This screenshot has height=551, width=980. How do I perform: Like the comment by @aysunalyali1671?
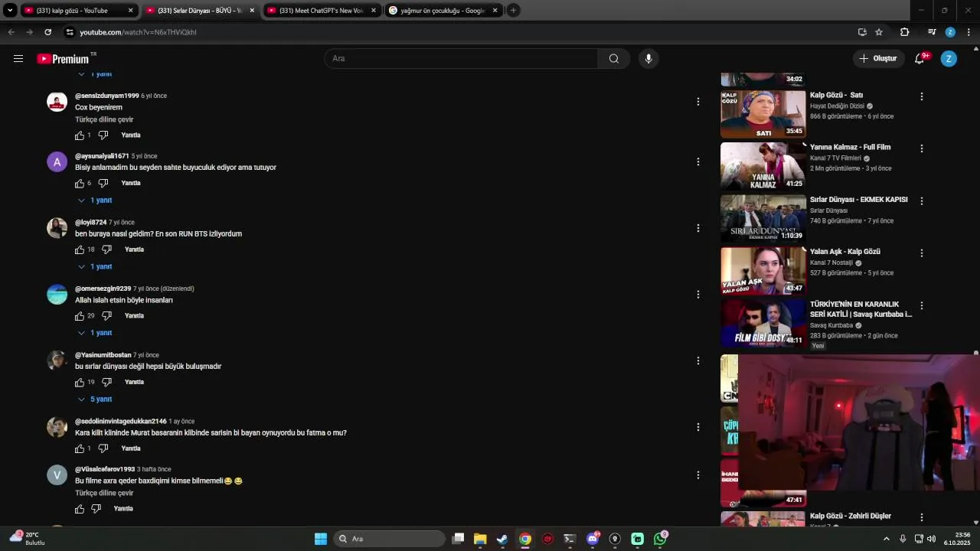pos(80,184)
